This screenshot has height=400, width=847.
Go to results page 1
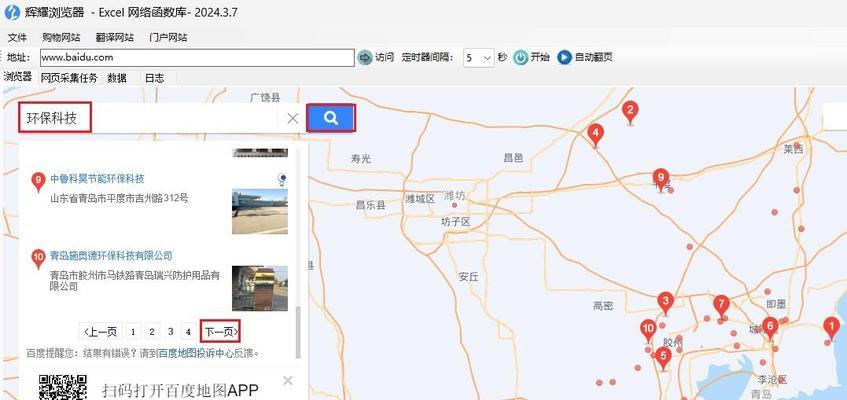[x=133, y=332]
